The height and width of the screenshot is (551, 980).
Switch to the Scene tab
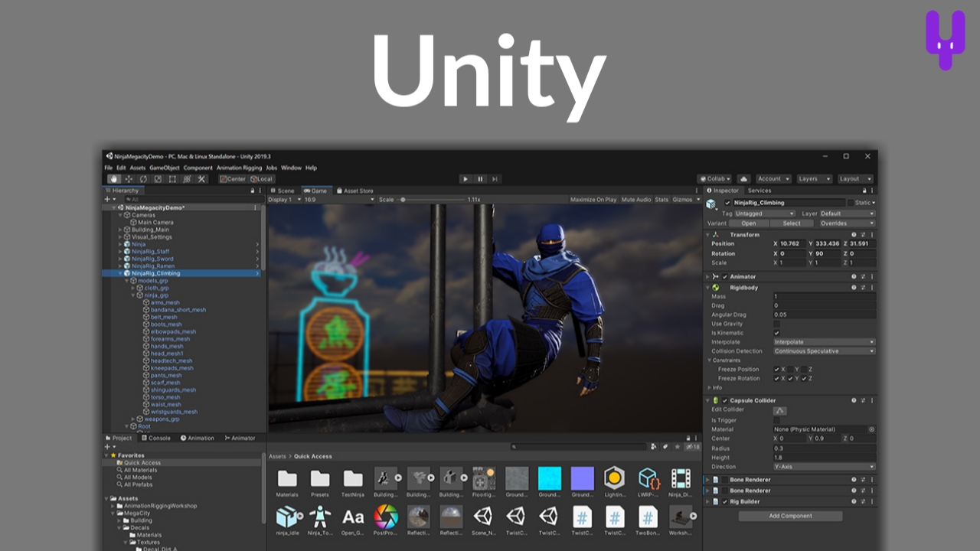282,191
